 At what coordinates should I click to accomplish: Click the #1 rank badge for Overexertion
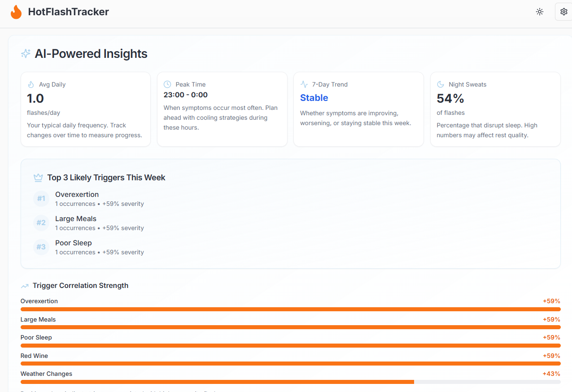coord(41,198)
